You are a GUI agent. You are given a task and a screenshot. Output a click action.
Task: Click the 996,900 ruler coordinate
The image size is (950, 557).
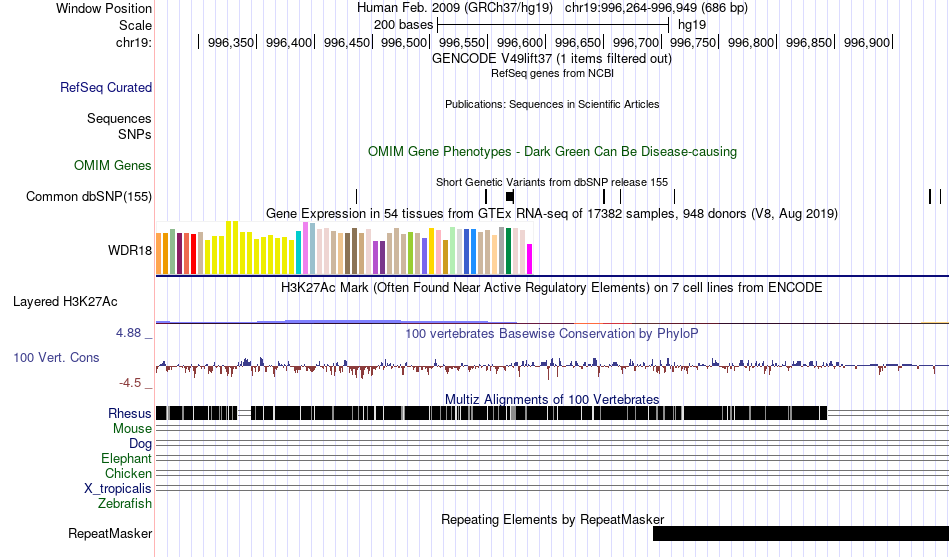coord(867,42)
